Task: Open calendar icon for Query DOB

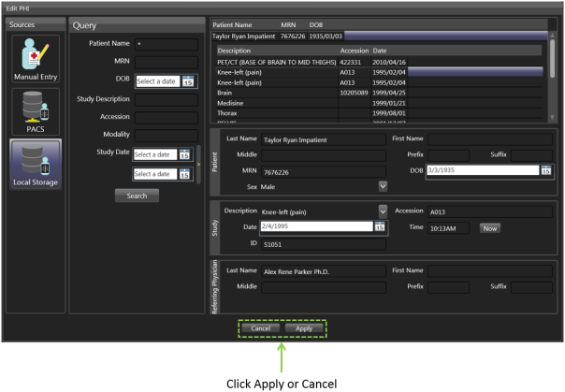Action: (188, 81)
